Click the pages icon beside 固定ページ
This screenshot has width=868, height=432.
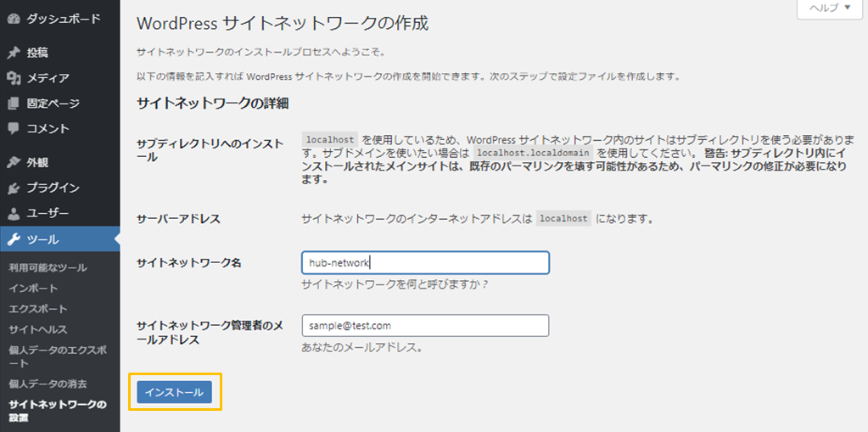tap(14, 104)
